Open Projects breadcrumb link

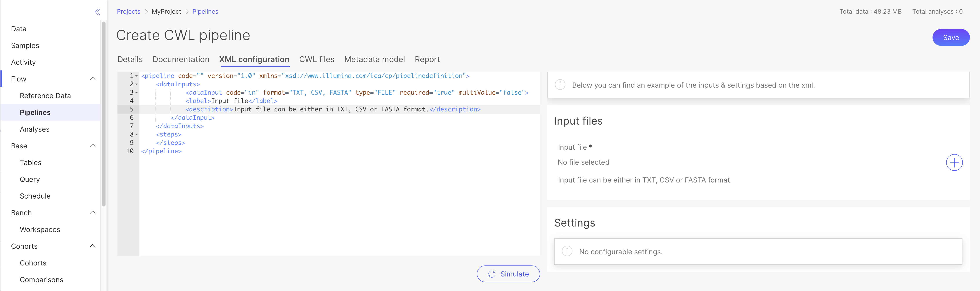(129, 12)
